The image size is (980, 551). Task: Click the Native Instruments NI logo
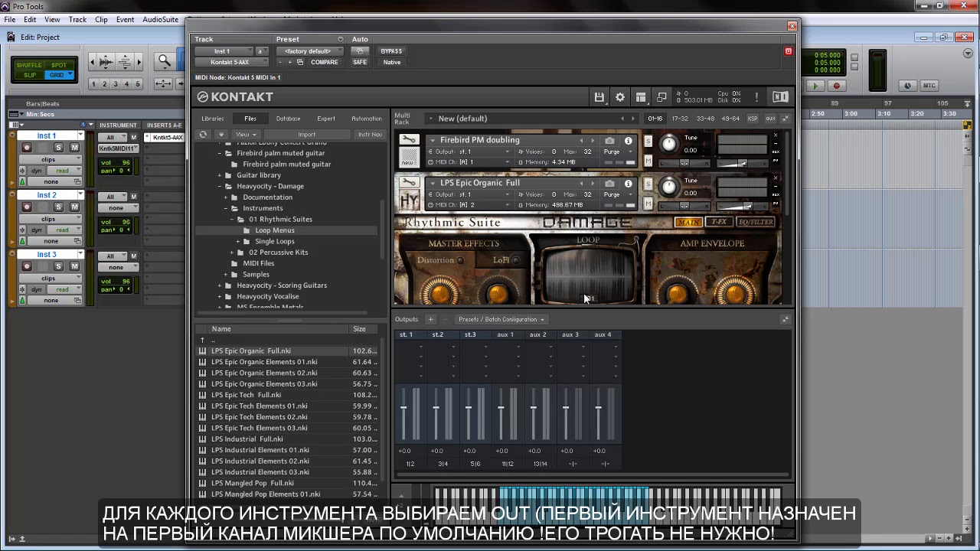pos(780,97)
